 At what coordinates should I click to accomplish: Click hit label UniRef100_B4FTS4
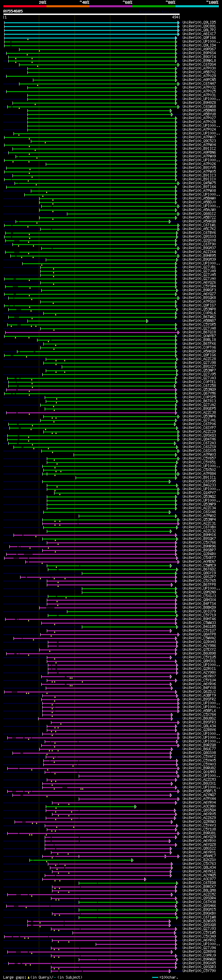[199, 604]
